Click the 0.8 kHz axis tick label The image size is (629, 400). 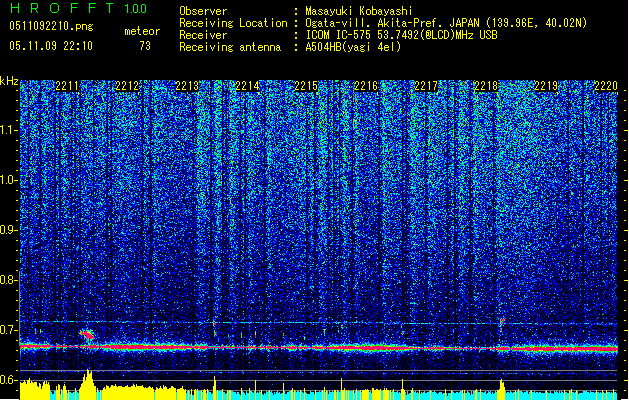[x=8, y=280]
